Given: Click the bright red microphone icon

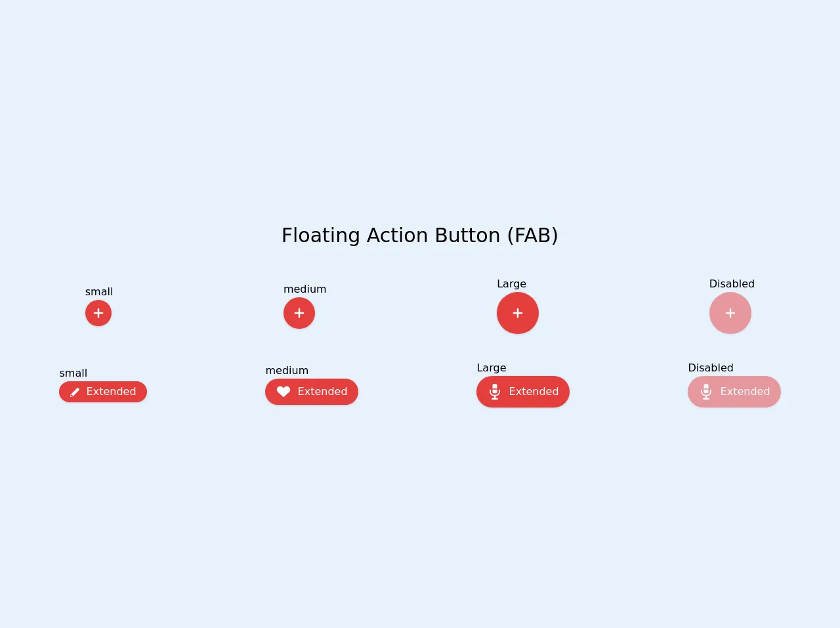Looking at the screenshot, I should [x=495, y=392].
